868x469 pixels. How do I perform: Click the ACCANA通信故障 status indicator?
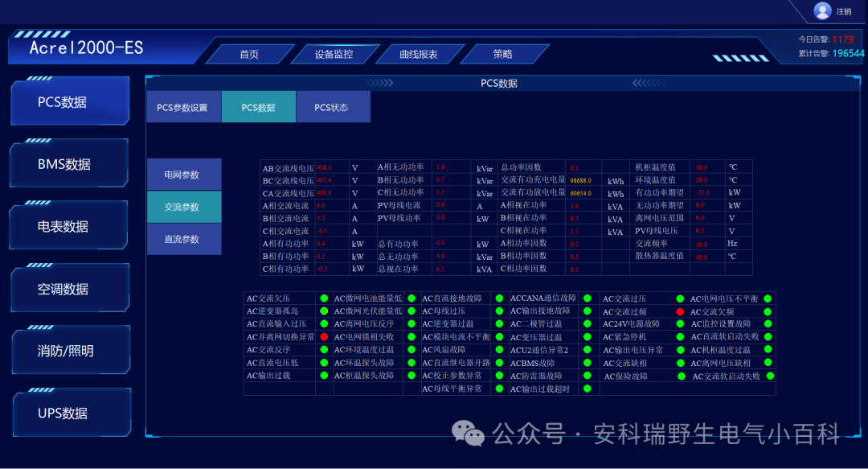pyautogui.click(x=588, y=298)
